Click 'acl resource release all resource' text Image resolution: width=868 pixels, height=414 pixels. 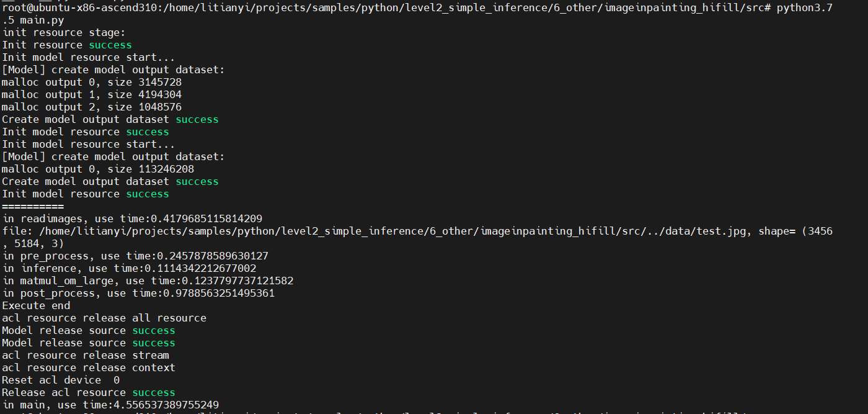tap(104, 318)
